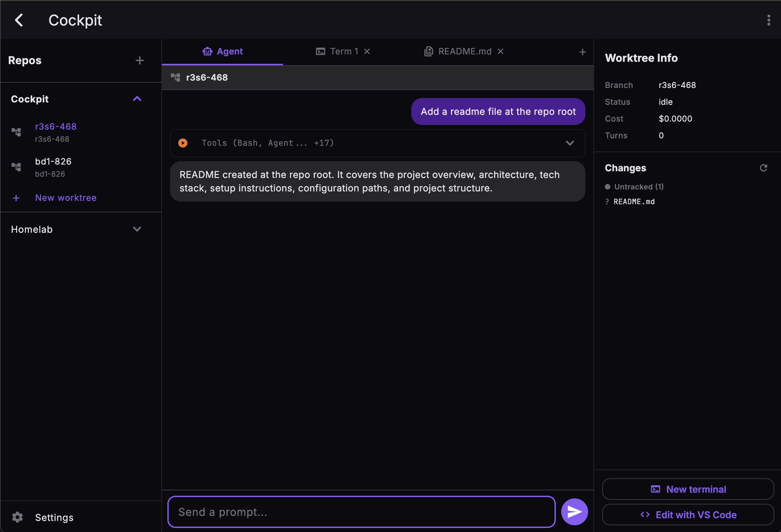Viewport: 781px width, 532px height.
Task: Open the three-dot overflow menu
Action: tap(769, 20)
